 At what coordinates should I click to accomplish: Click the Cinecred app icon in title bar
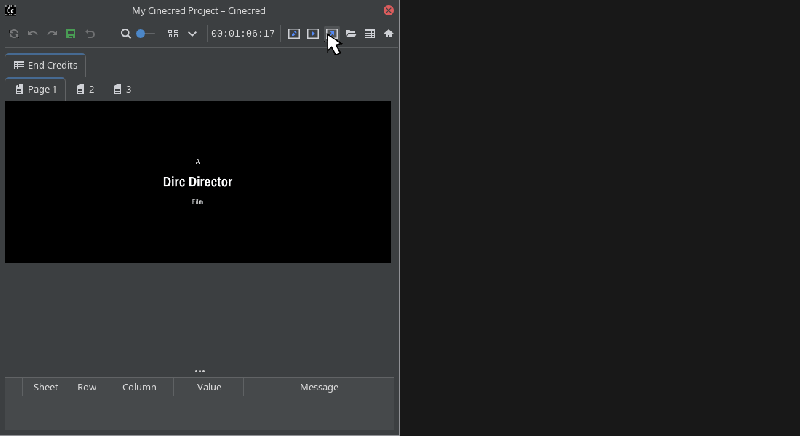[10, 10]
